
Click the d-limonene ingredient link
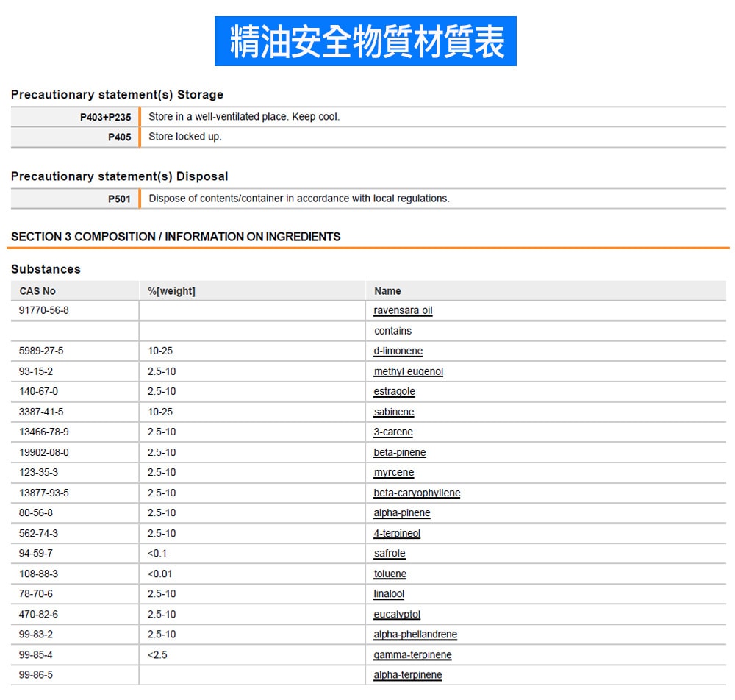point(398,351)
